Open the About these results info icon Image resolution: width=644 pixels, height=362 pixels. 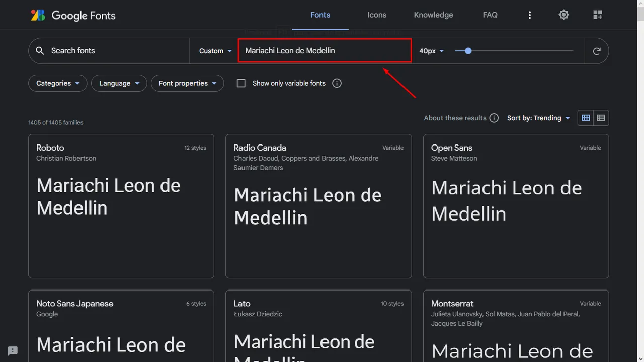494,118
